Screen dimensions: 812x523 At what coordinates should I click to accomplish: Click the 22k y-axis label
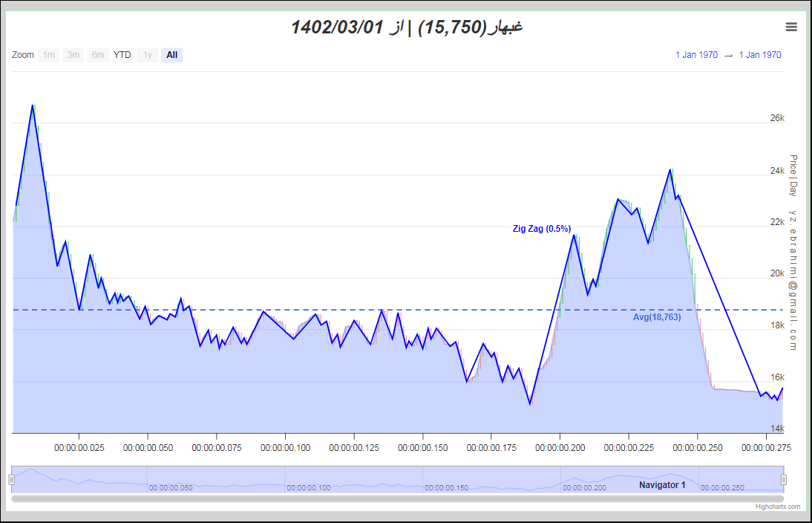click(x=777, y=222)
